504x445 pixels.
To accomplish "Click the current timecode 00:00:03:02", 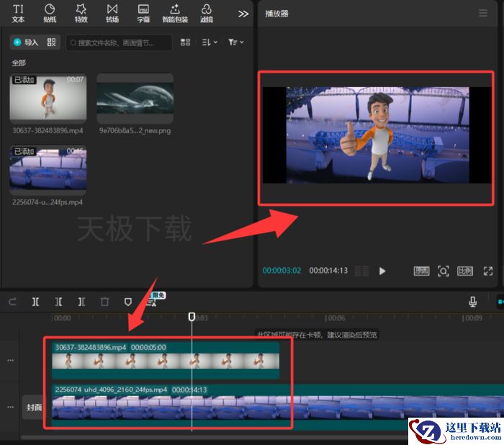I will (x=282, y=271).
